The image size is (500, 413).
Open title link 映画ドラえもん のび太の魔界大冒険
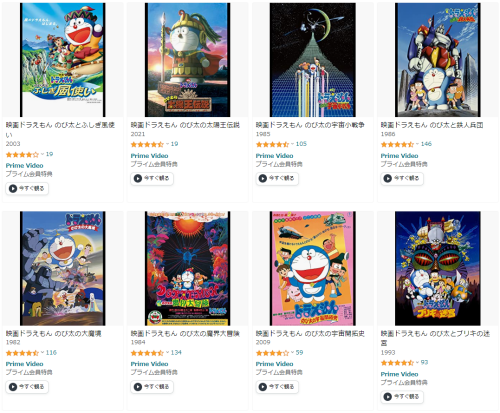pos(185,333)
